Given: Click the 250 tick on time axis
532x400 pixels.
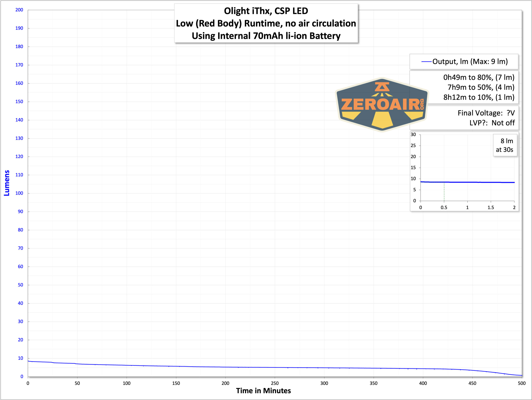Looking at the screenshot, I should (x=275, y=383).
